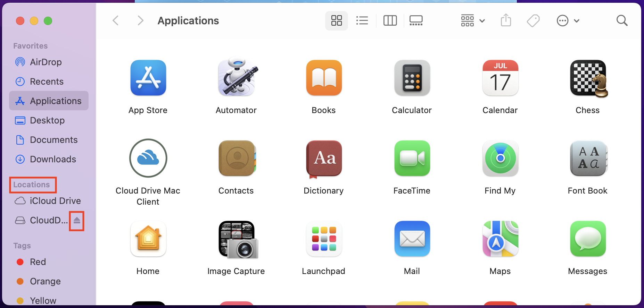
Task: Open the Find My app
Action: coord(501,158)
